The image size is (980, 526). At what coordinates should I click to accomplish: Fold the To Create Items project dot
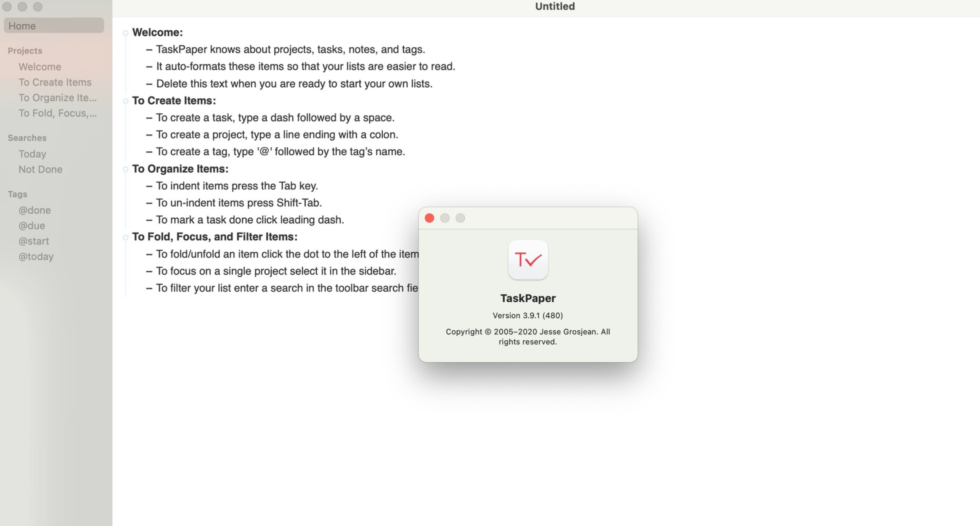click(126, 101)
